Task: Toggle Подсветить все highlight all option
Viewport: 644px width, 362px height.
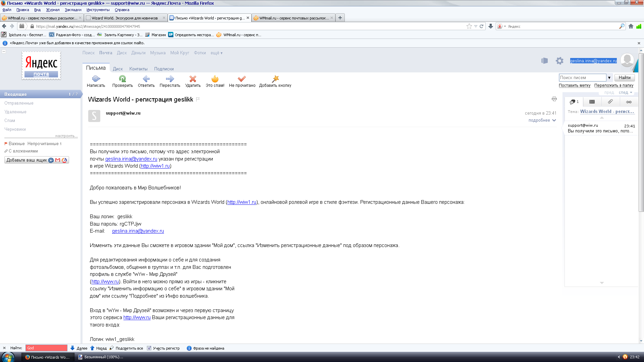Action: tap(126, 348)
